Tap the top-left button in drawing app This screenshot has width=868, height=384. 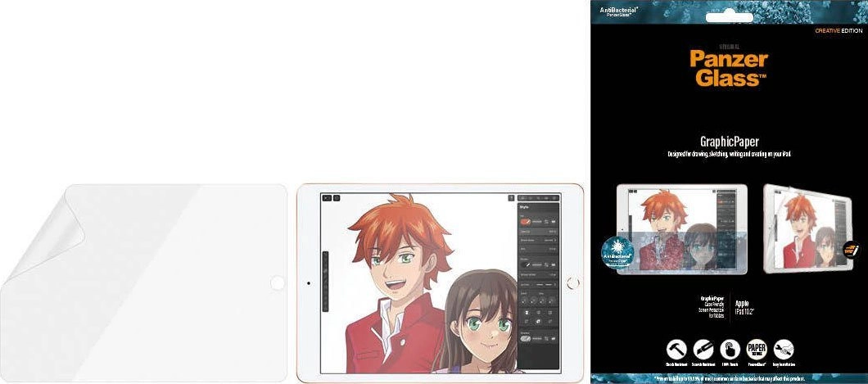point(326,197)
